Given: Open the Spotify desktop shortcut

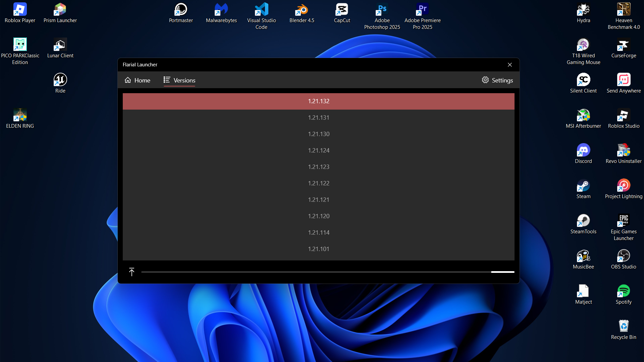Looking at the screenshot, I should [624, 291].
